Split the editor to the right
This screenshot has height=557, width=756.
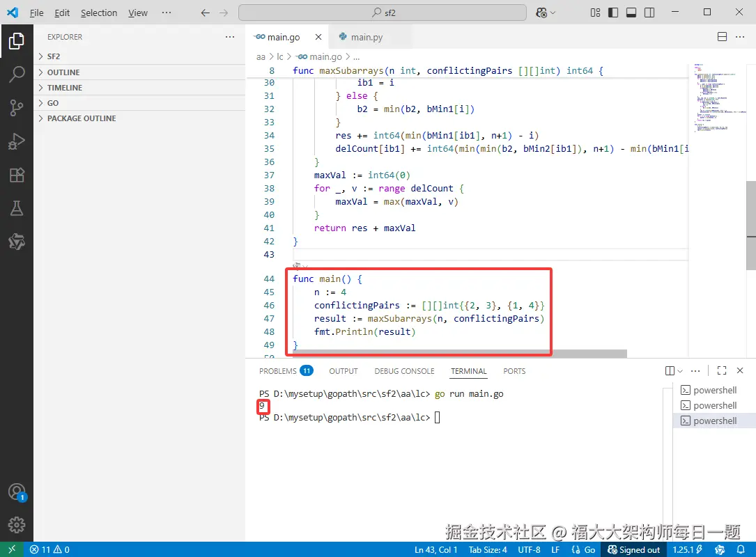point(723,37)
